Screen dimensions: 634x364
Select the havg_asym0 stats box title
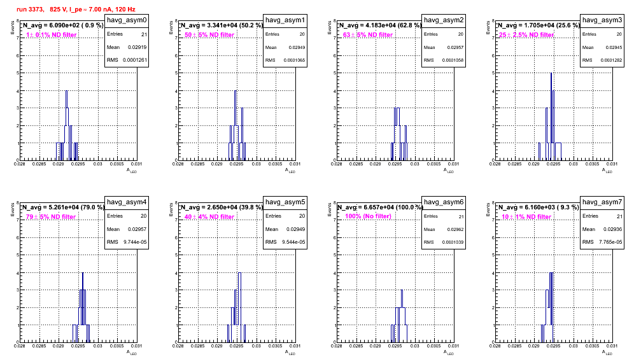click(127, 20)
